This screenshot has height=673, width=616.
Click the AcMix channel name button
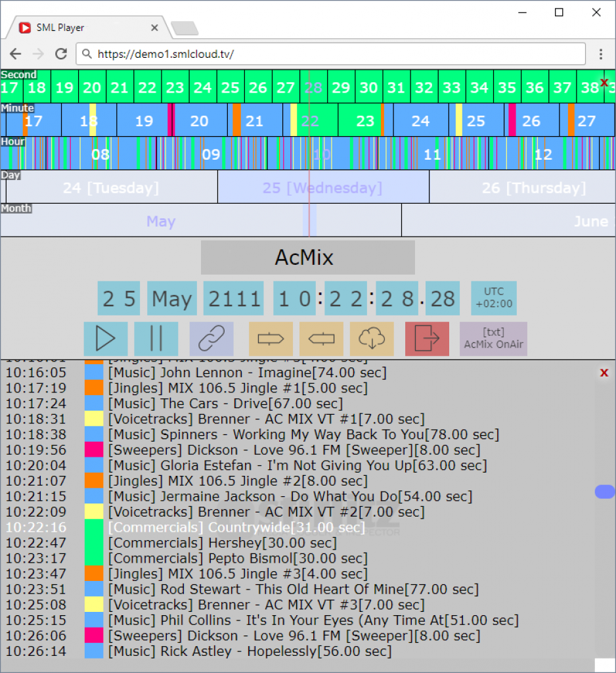tap(307, 258)
